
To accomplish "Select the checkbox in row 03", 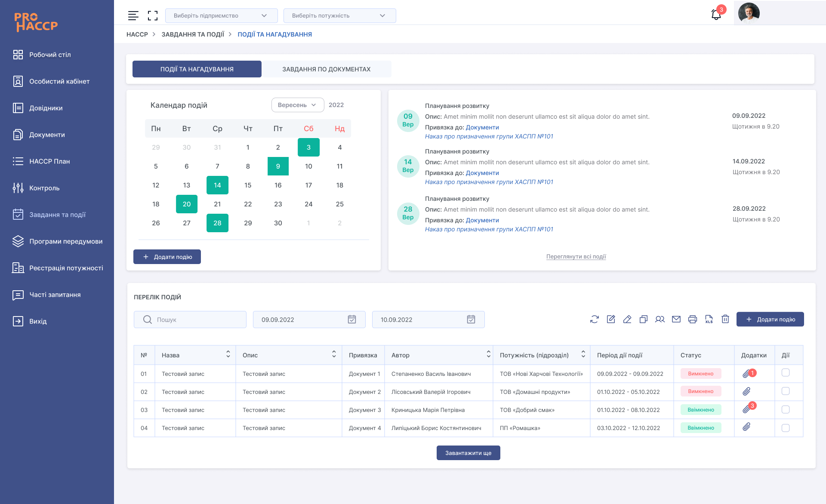I will 786,409.
